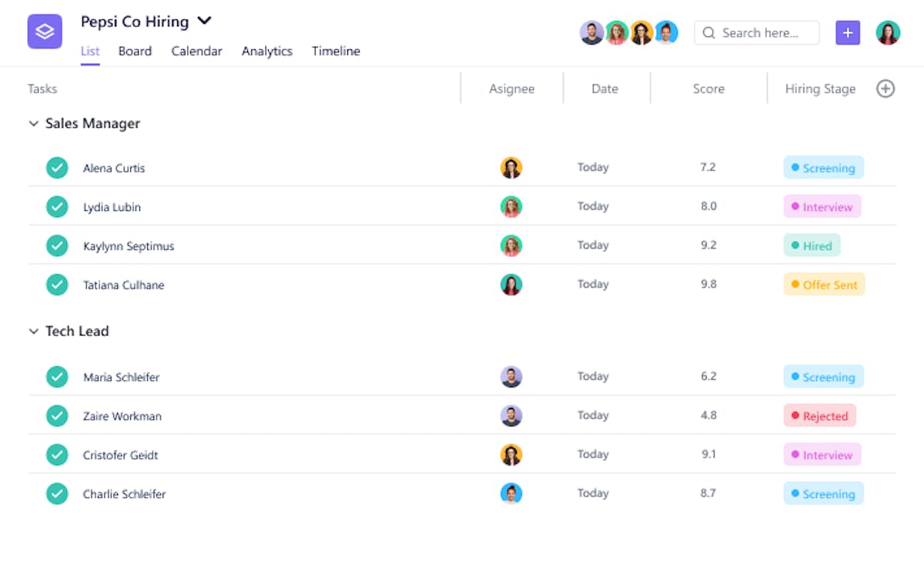Click assignee avatar in Alena Curtis row
924x584 pixels.
[511, 168]
